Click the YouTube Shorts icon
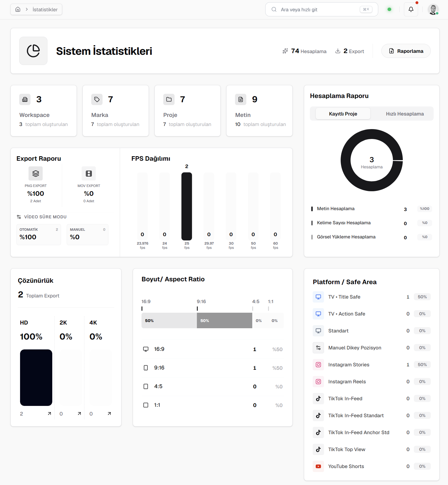The image size is (448, 485). [318, 466]
